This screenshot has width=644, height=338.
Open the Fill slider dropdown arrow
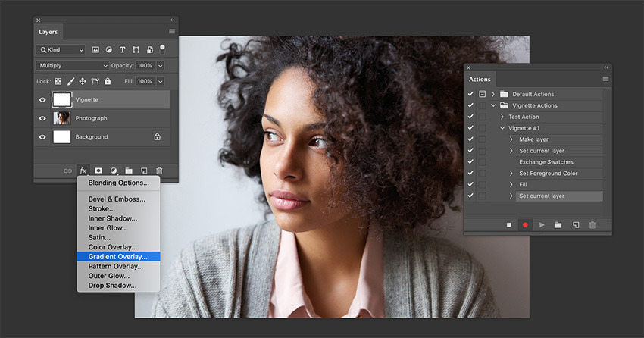tap(161, 81)
